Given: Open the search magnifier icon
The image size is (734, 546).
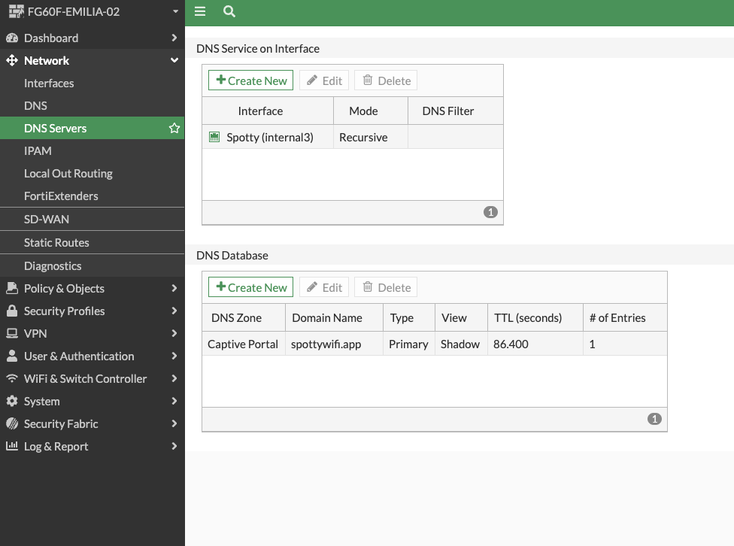Looking at the screenshot, I should click(x=229, y=11).
